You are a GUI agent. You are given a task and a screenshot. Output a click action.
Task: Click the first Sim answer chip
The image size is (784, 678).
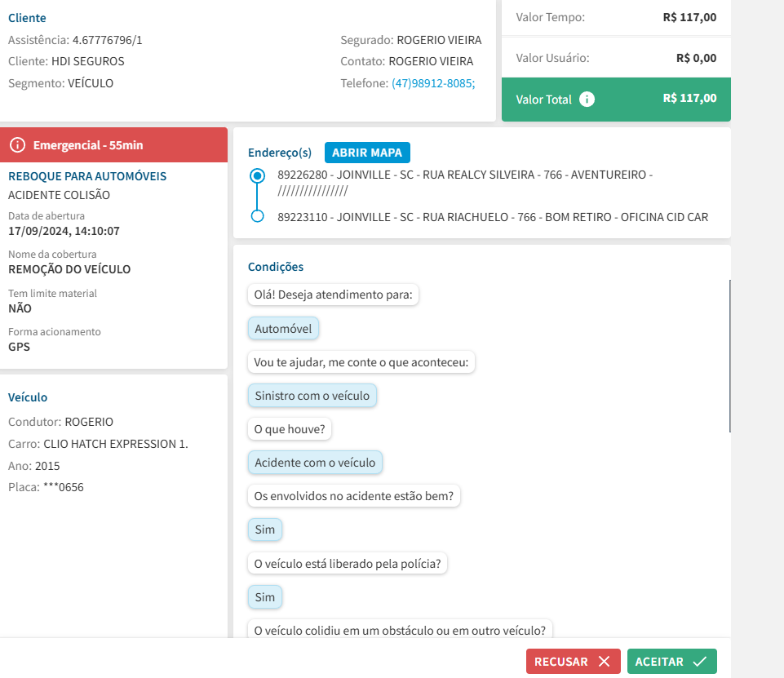point(265,530)
